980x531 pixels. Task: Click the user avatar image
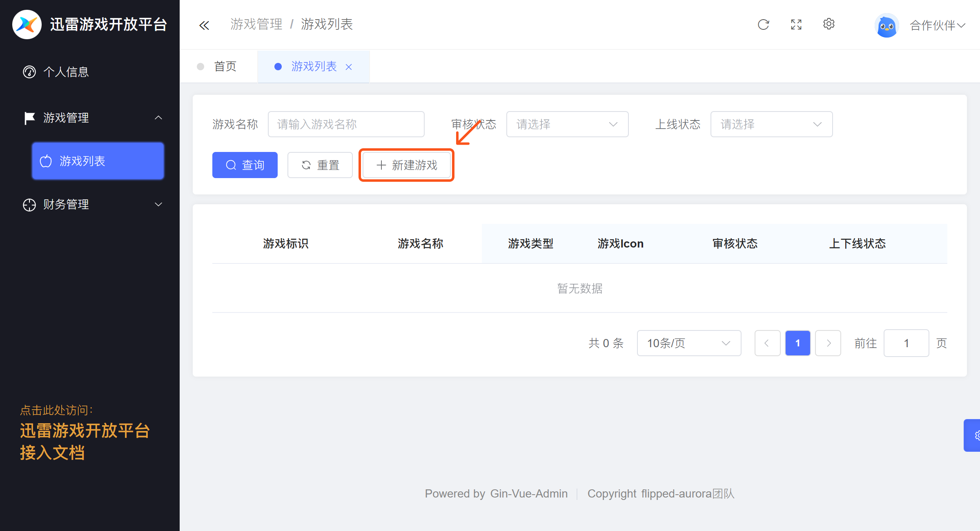tap(886, 26)
